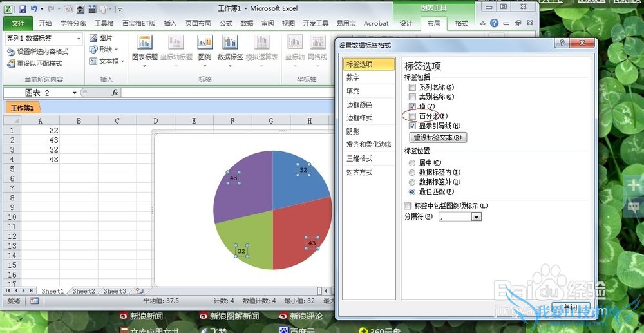This screenshot has width=644, height=333.
Task: Check the 类别名称 category name box
Action: coord(412,97)
